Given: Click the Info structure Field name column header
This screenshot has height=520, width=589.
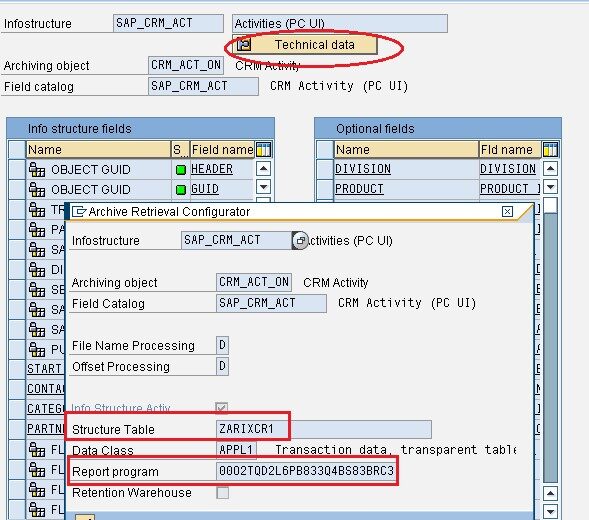Looking at the screenshot, I should pos(222,150).
